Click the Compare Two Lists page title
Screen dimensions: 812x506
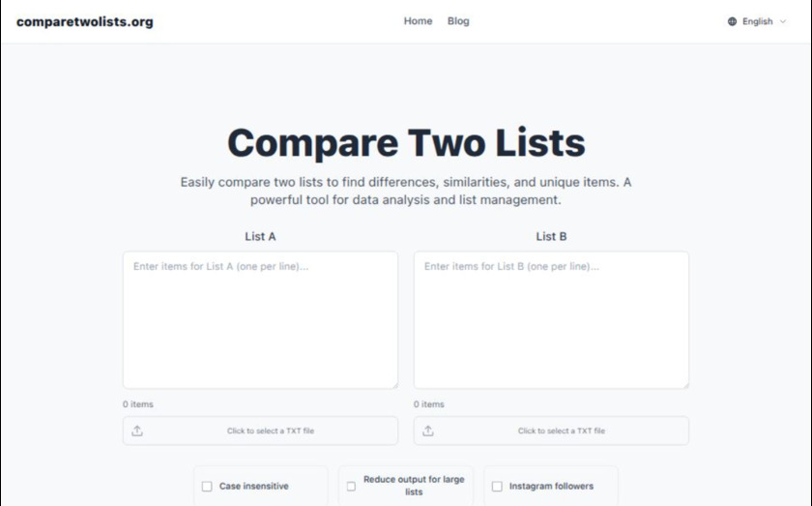406,143
